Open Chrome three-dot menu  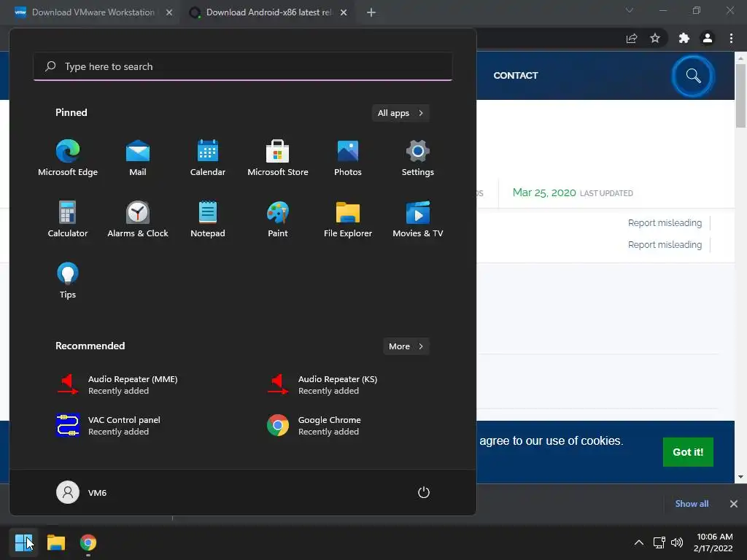(x=731, y=38)
